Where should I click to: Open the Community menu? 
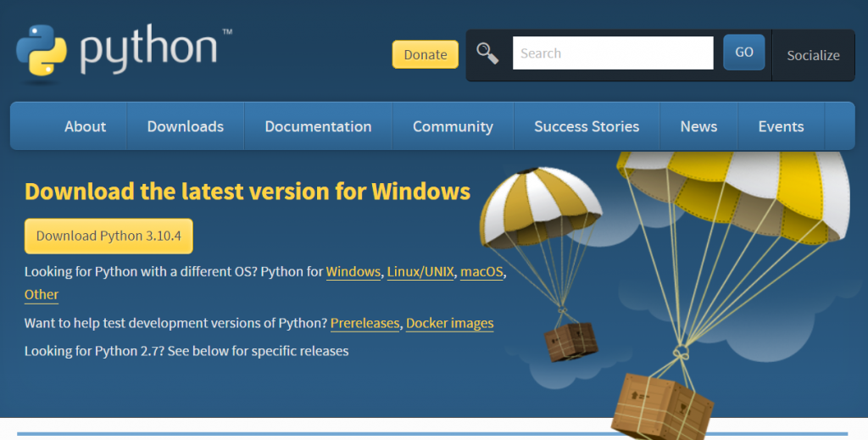453,126
